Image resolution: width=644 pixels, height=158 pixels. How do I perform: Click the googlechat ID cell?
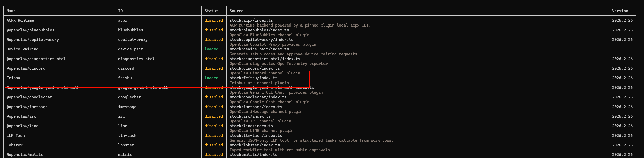tap(129, 97)
